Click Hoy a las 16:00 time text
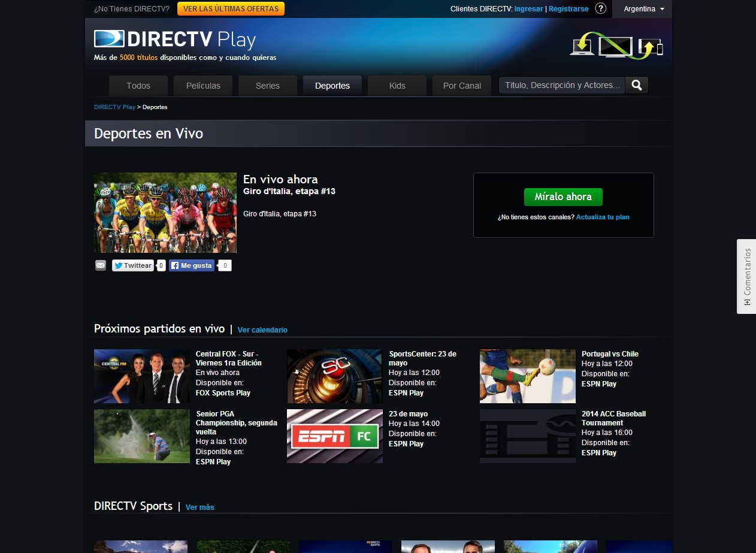756x553 pixels. [x=607, y=433]
